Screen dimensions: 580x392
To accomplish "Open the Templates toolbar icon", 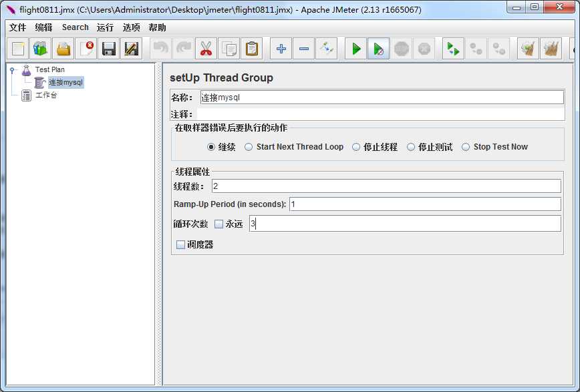I will [x=41, y=49].
